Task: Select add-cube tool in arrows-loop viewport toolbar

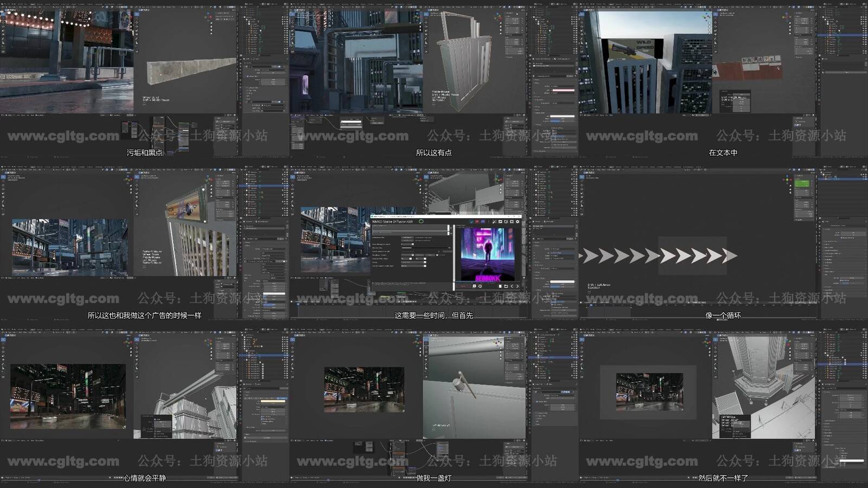Action: 582,214
